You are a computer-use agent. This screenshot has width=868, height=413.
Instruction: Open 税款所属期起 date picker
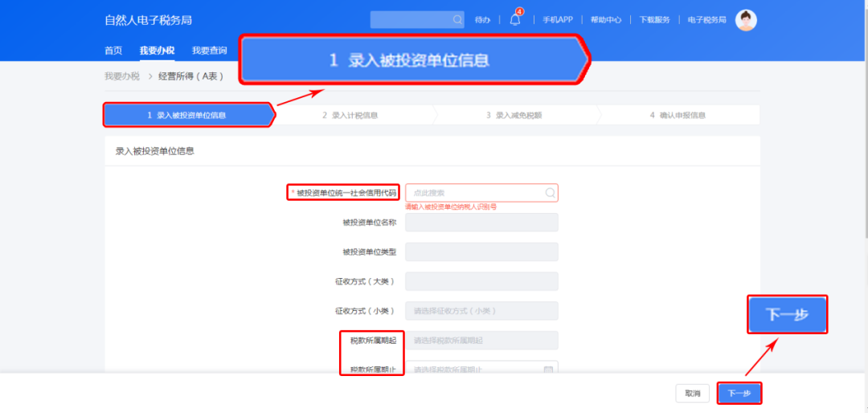point(481,340)
